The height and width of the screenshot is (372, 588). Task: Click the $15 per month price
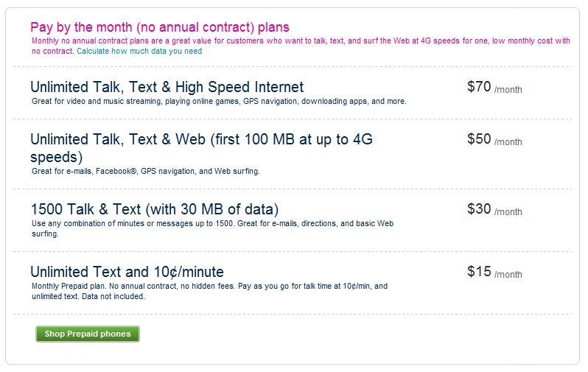494,273
